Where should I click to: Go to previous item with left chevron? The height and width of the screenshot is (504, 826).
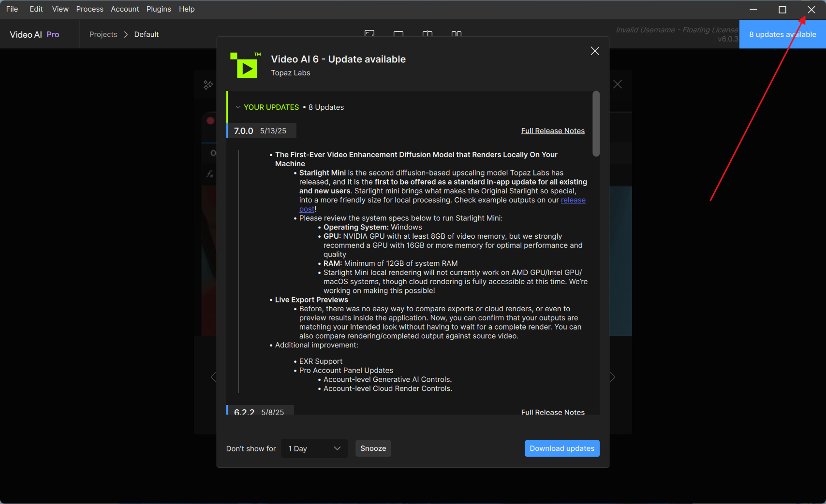pos(213,377)
